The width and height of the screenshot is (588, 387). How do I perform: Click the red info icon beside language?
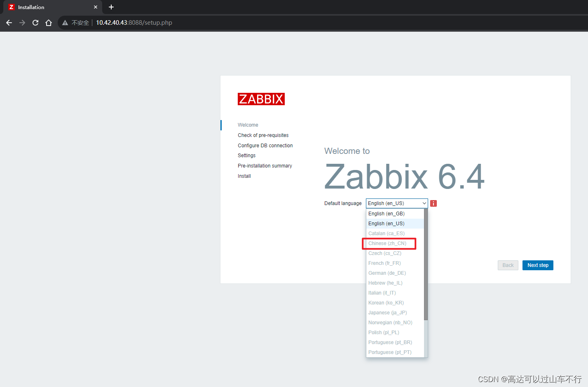(x=433, y=203)
